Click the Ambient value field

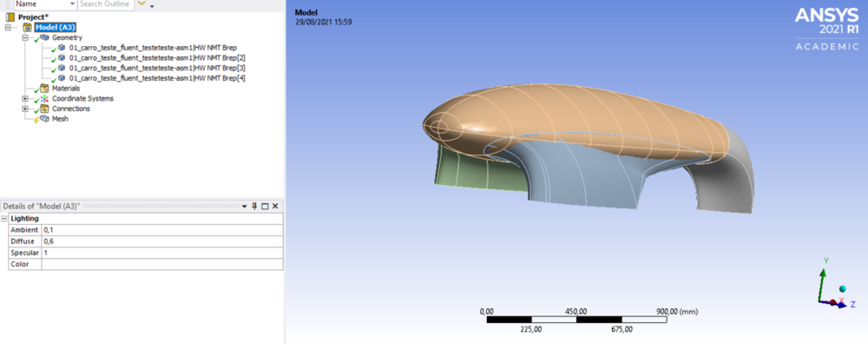[x=162, y=230]
